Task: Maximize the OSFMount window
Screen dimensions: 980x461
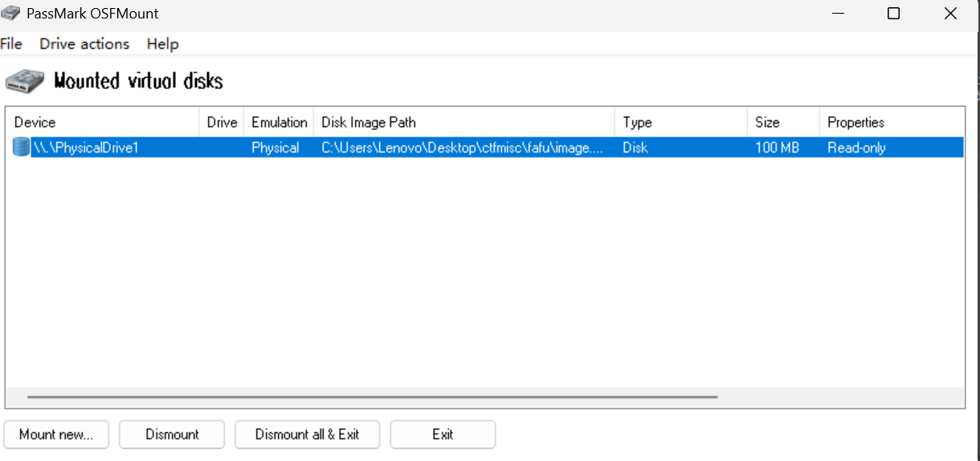Action: point(893,14)
